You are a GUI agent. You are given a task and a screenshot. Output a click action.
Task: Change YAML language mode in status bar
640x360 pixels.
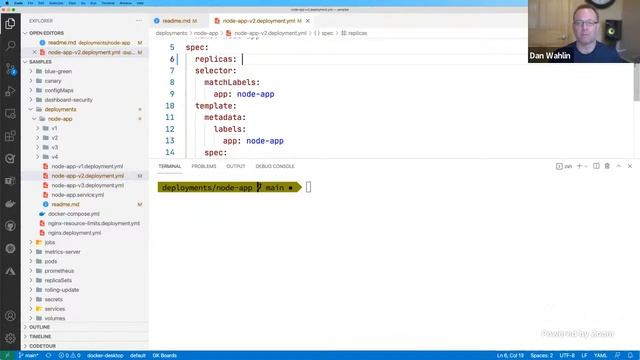point(600,356)
